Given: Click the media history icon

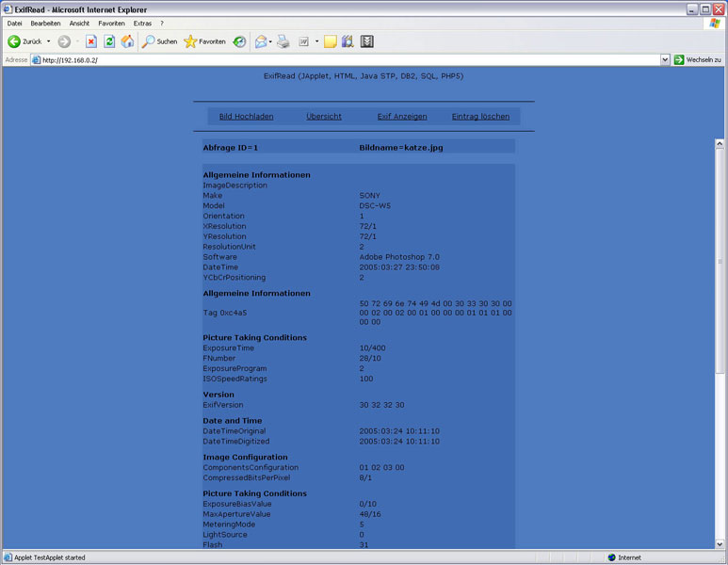Looking at the screenshot, I should coord(239,41).
